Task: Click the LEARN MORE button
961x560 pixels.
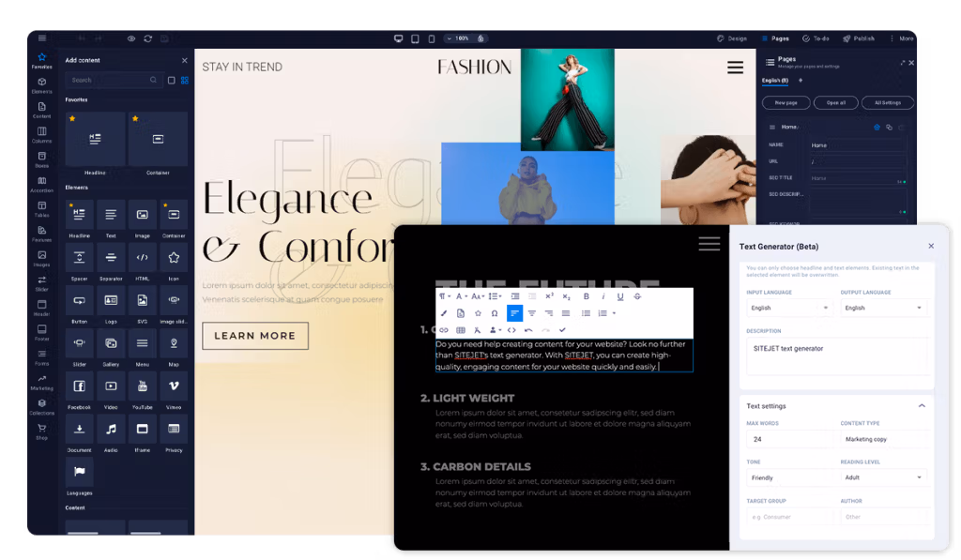Action: 254,335
